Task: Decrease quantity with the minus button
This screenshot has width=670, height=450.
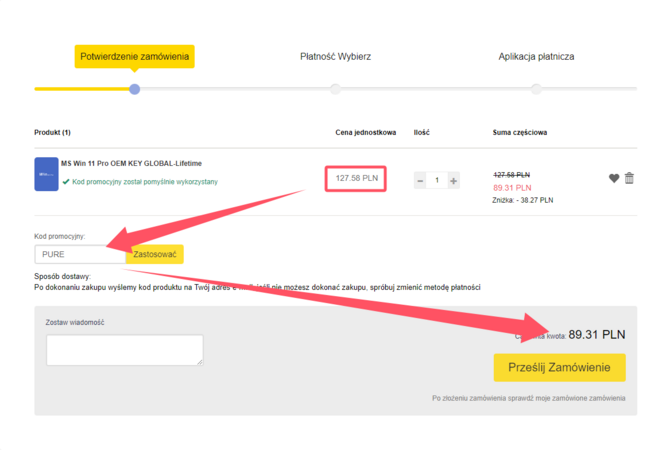Action: (420, 181)
